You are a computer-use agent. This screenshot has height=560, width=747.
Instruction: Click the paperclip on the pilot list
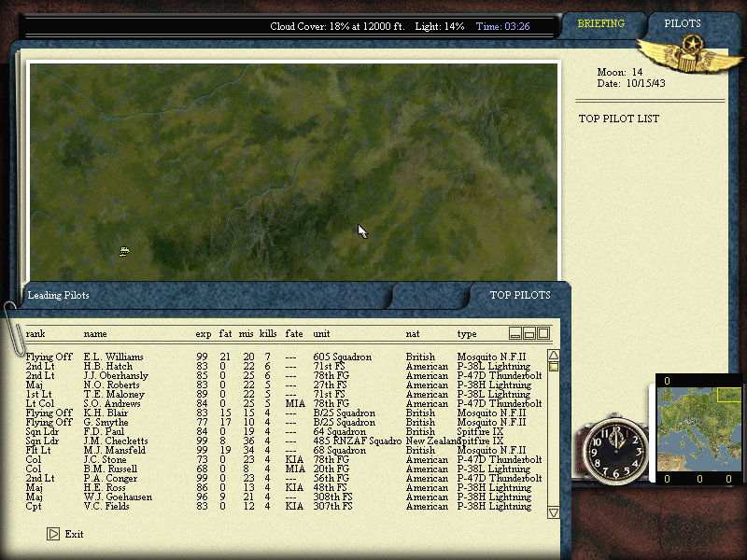(14, 329)
